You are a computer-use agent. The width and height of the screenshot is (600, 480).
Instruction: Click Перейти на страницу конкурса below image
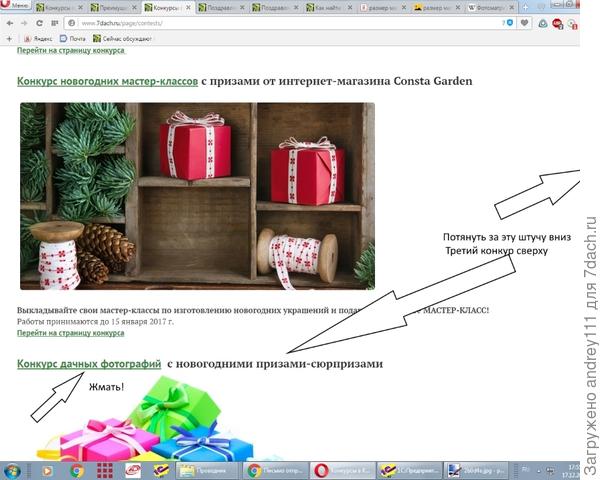70,333
